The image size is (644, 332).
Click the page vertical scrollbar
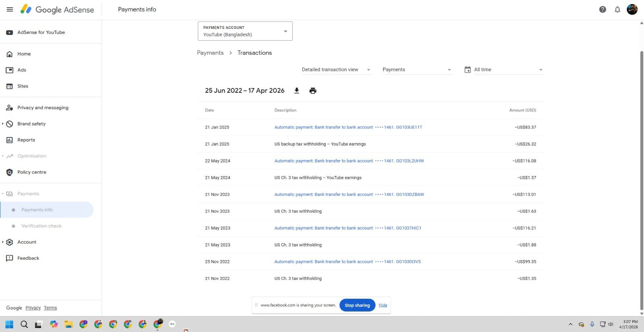(642, 180)
